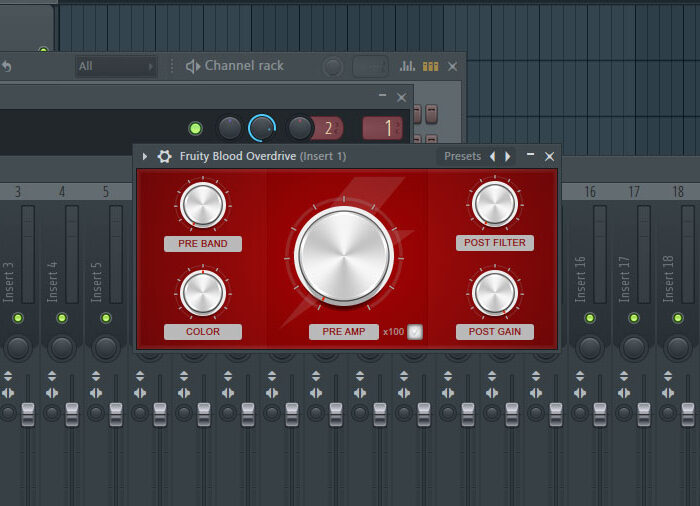Click Insert 18 pan knob
The width and height of the screenshot is (700, 506).
click(678, 348)
